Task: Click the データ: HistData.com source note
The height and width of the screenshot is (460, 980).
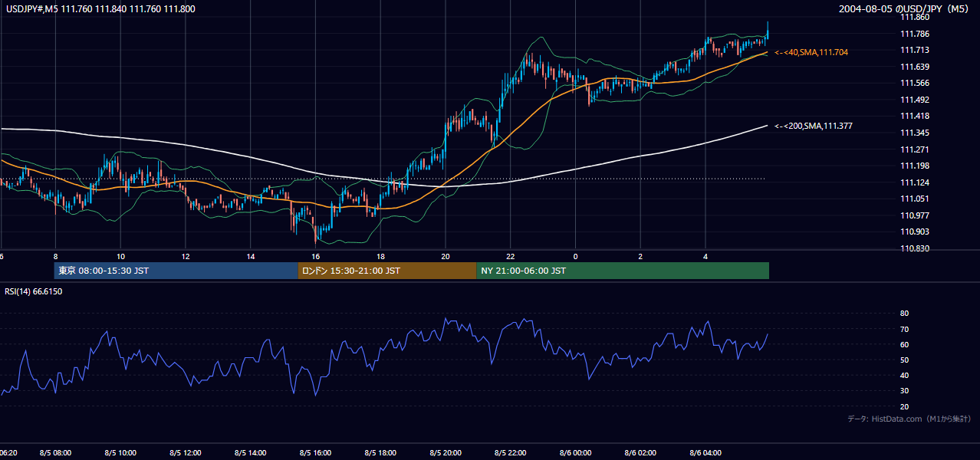Action: [909, 419]
